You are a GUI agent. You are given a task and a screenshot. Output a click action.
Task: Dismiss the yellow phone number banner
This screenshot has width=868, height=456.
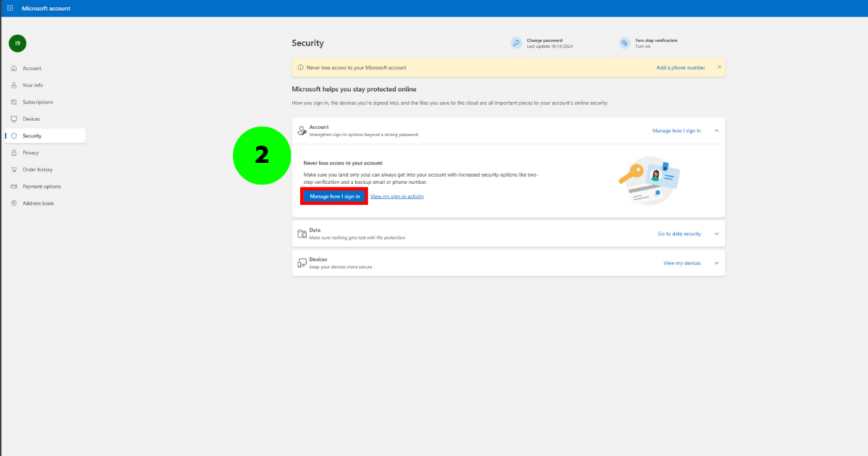tap(719, 67)
